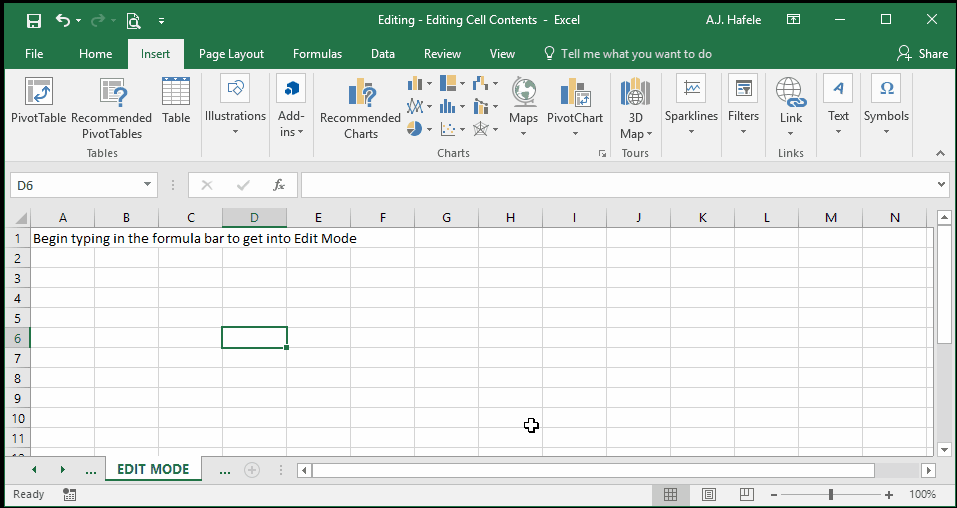Expand the formula bar
This screenshot has height=508, width=957.
tap(941, 185)
